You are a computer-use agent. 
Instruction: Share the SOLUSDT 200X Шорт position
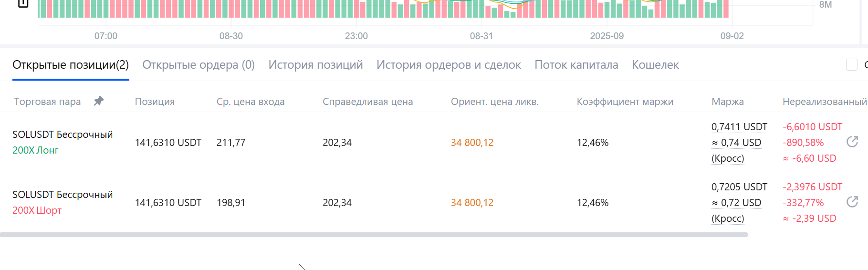click(x=852, y=202)
